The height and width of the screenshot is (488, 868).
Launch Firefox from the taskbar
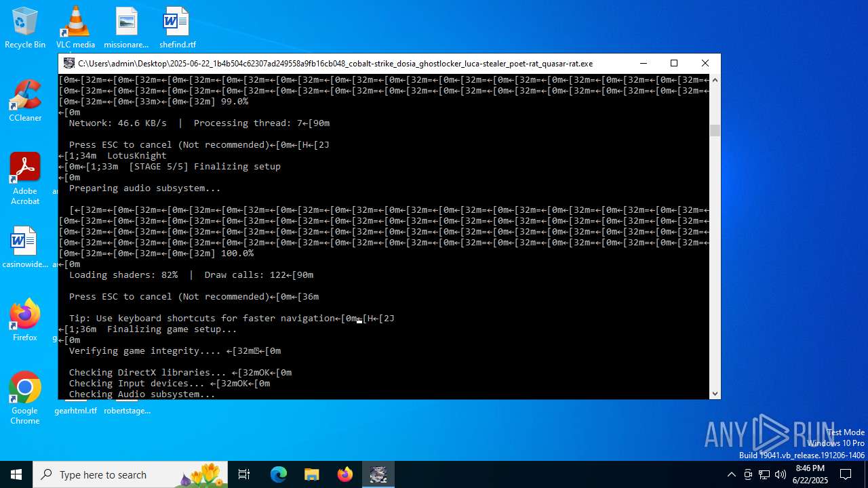[x=345, y=474]
